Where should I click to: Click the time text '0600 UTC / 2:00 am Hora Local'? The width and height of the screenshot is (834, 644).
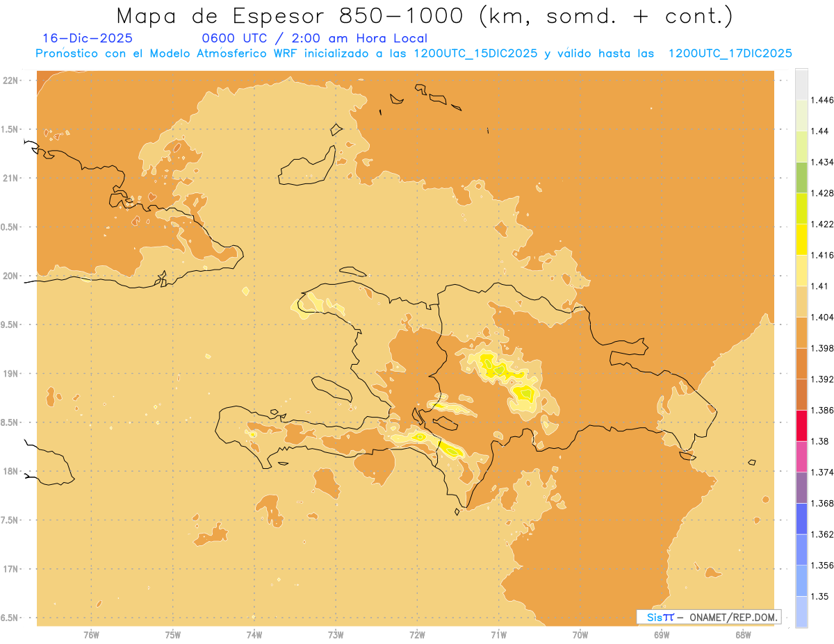[314, 38]
